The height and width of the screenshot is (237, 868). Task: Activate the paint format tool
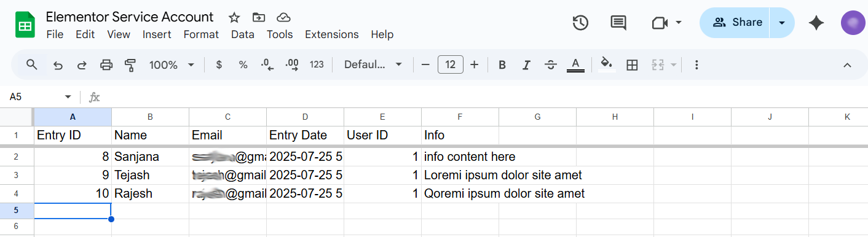(x=130, y=64)
